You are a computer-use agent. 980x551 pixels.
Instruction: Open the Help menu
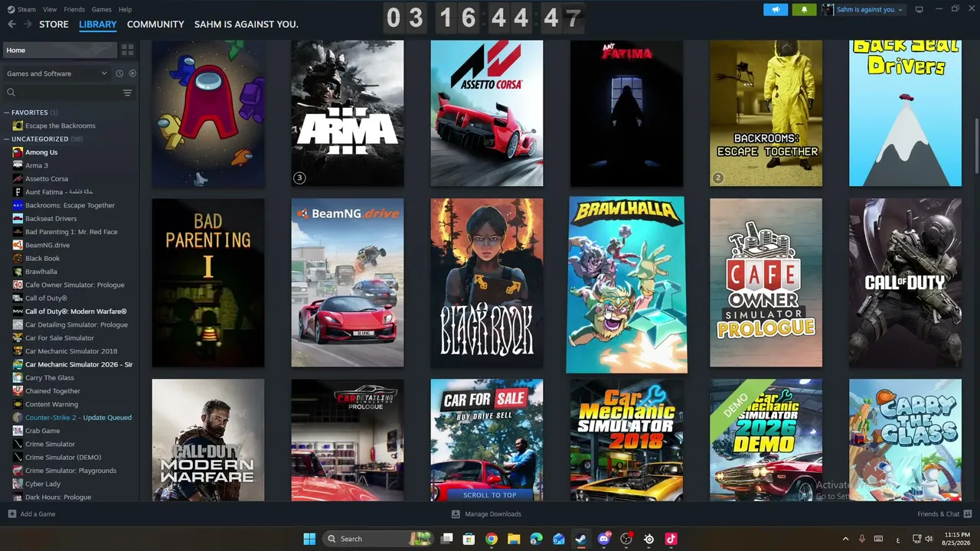pos(125,9)
